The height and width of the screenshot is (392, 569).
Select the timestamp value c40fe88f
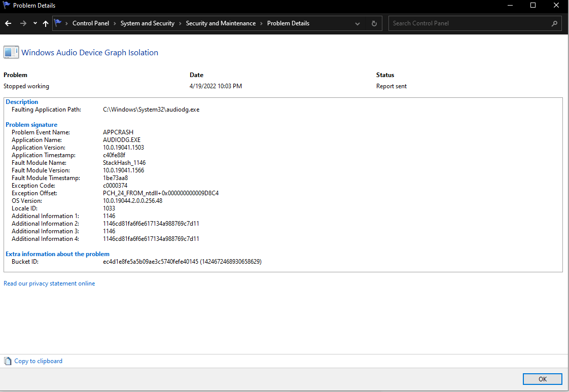pos(114,155)
